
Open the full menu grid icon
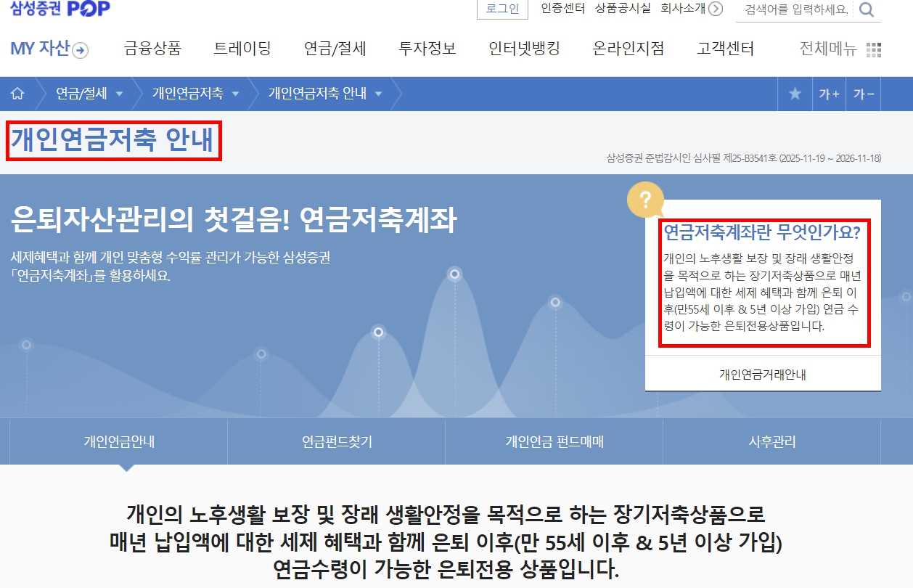(x=874, y=49)
